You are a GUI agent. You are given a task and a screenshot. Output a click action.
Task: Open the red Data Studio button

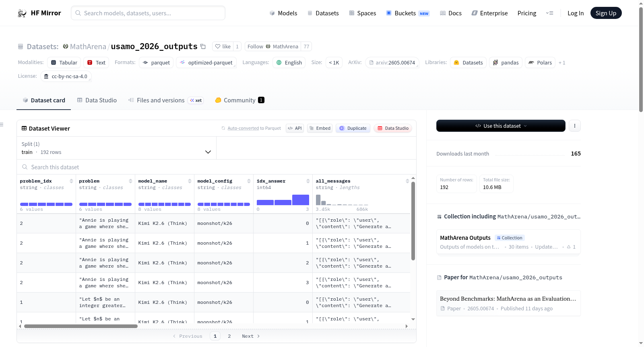tap(393, 128)
